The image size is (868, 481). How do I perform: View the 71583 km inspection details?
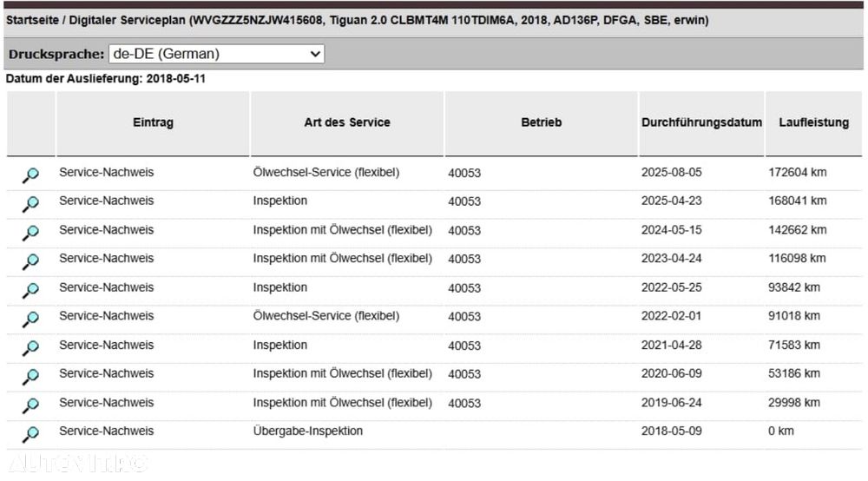click(x=30, y=347)
